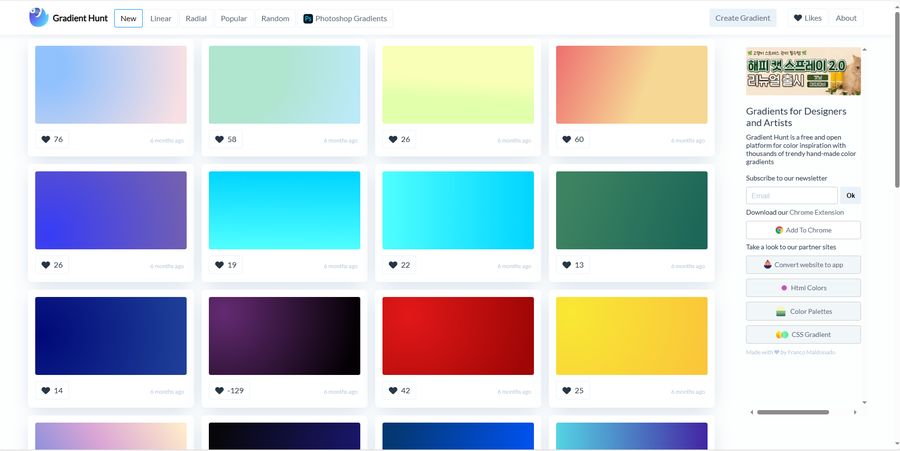
Task: Like the yellow gradient with 26 likes
Action: coord(399,139)
